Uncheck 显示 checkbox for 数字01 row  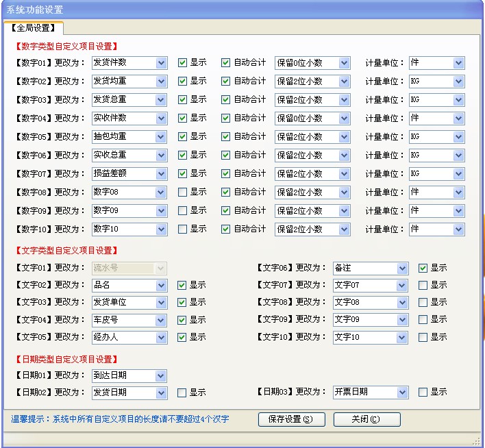point(182,62)
